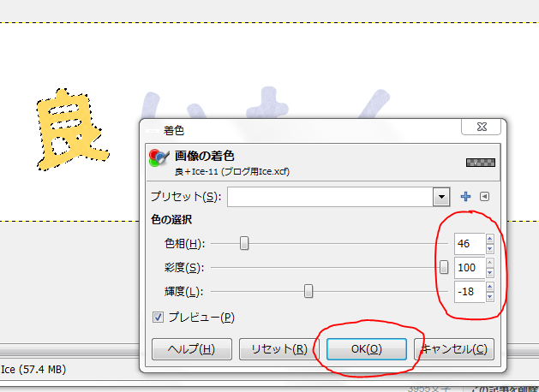Click inside the プリセット combo box field
Screen dimensions: 539x392
[330, 197]
